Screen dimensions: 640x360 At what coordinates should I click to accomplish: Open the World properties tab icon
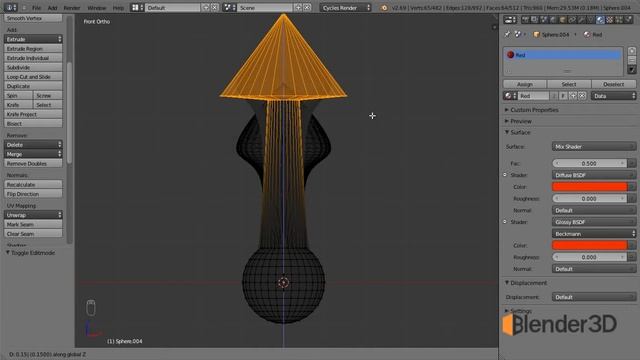tap(553, 19)
